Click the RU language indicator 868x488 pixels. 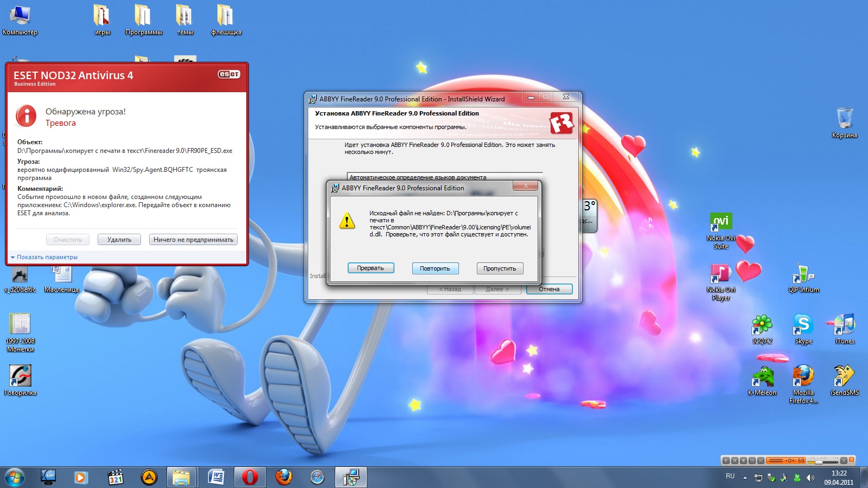730,476
